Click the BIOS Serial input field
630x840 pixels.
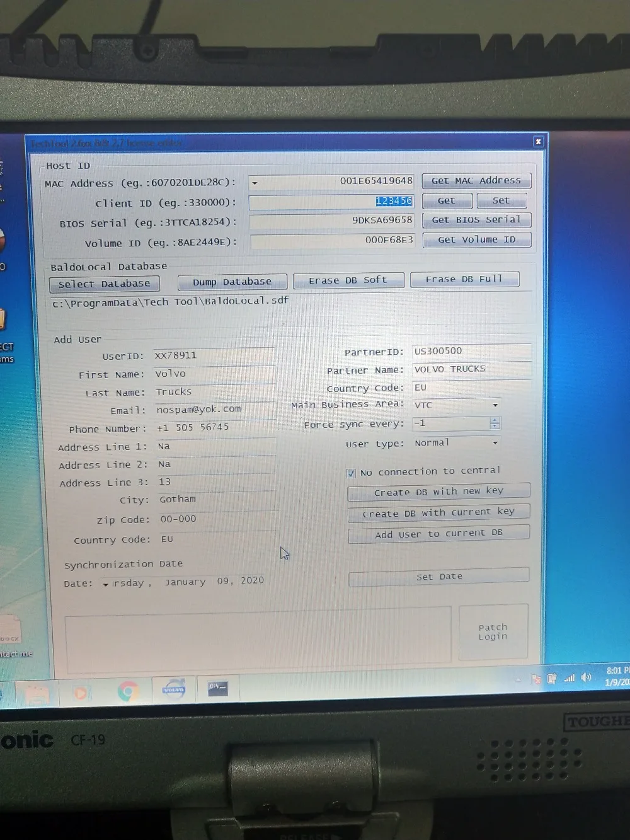tap(332, 221)
